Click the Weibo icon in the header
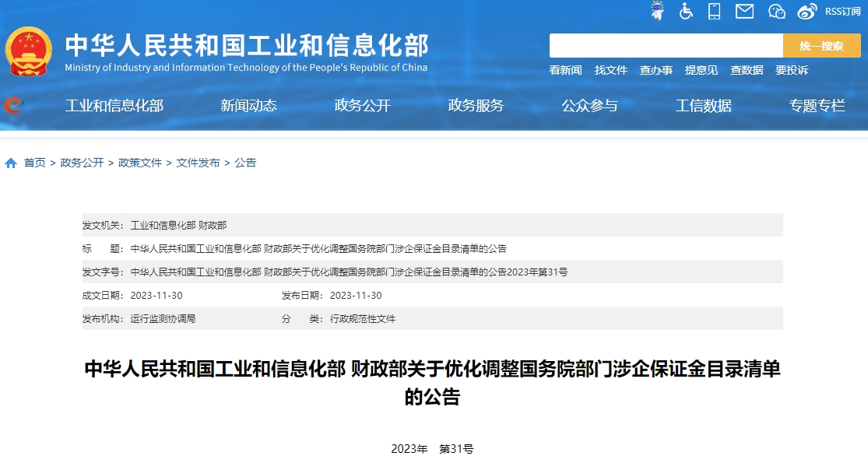 [805, 11]
